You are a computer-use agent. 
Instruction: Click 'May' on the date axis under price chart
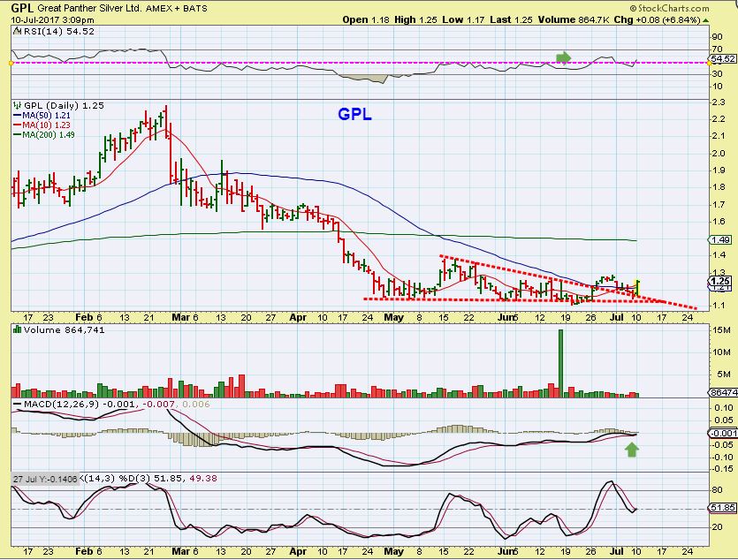coord(393,317)
